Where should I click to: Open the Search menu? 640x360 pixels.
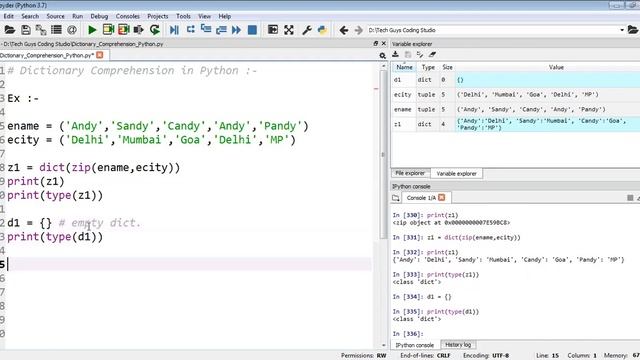pyautogui.click(x=30, y=16)
